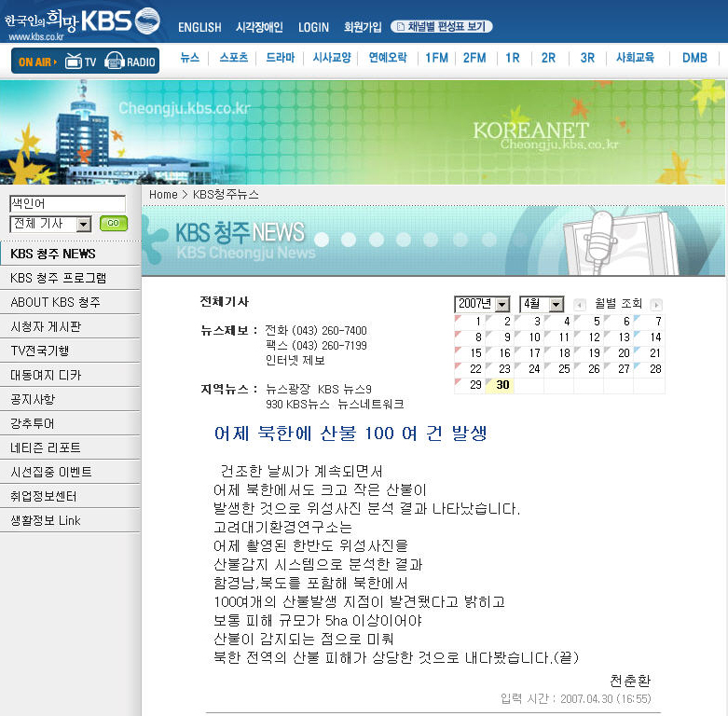Image resolution: width=728 pixels, height=716 pixels.
Task: Click the green GO search button
Action: (x=114, y=224)
